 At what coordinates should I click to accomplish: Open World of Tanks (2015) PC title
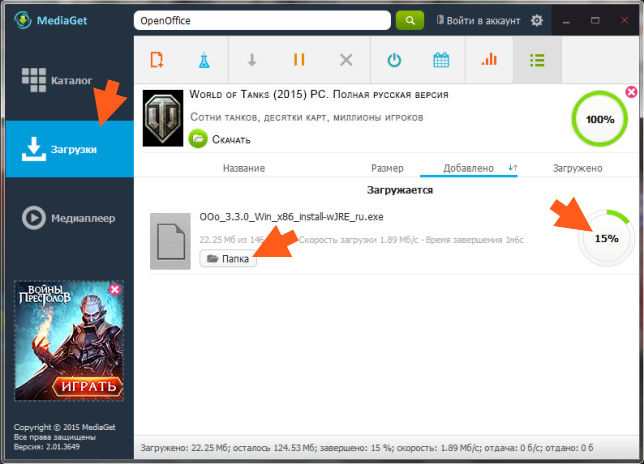tap(319, 94)
